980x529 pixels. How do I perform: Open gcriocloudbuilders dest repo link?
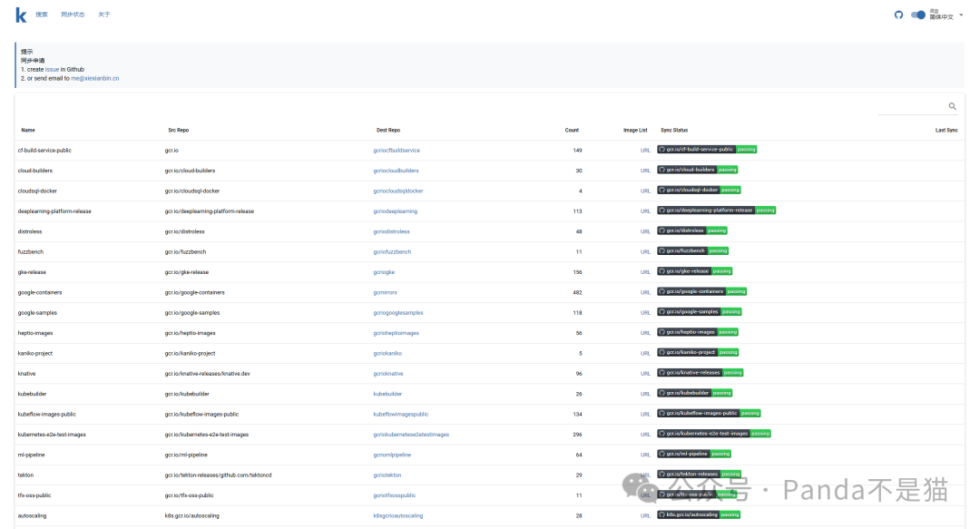click(x=397, y=171)
